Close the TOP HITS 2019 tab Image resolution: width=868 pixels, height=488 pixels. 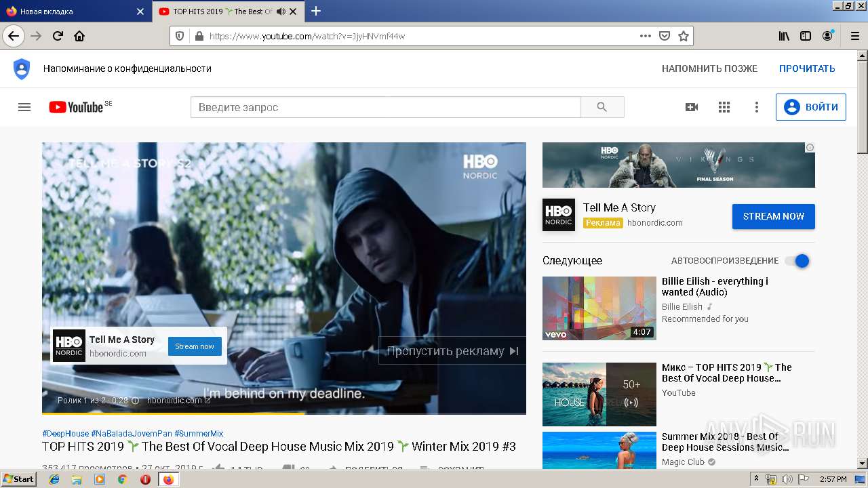[x=293, y=12]
